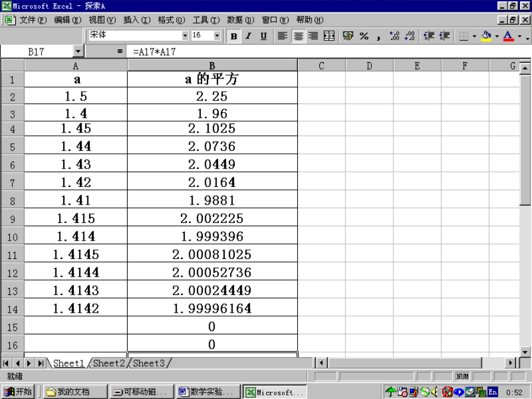
Task: Apply red font color
Action: click(x=508, y=36)
